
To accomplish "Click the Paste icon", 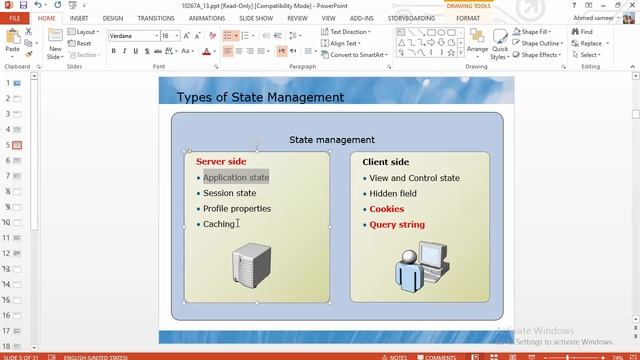I will 13,37.
